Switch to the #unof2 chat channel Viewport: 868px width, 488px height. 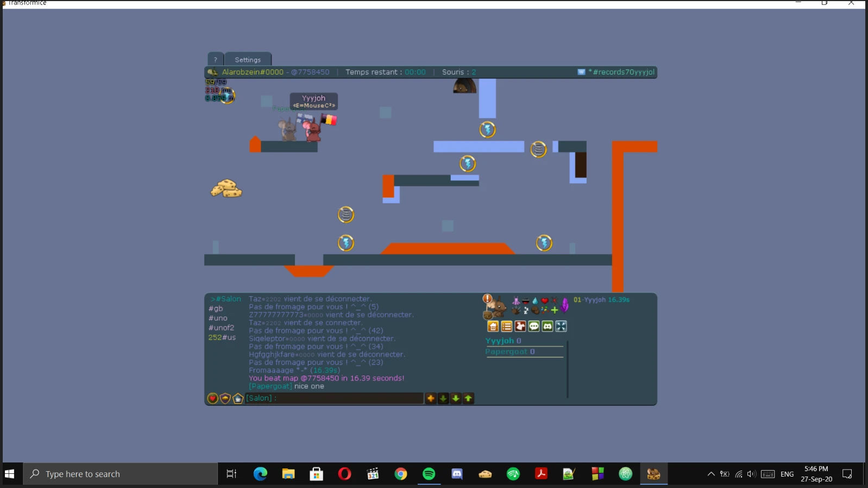221,328
